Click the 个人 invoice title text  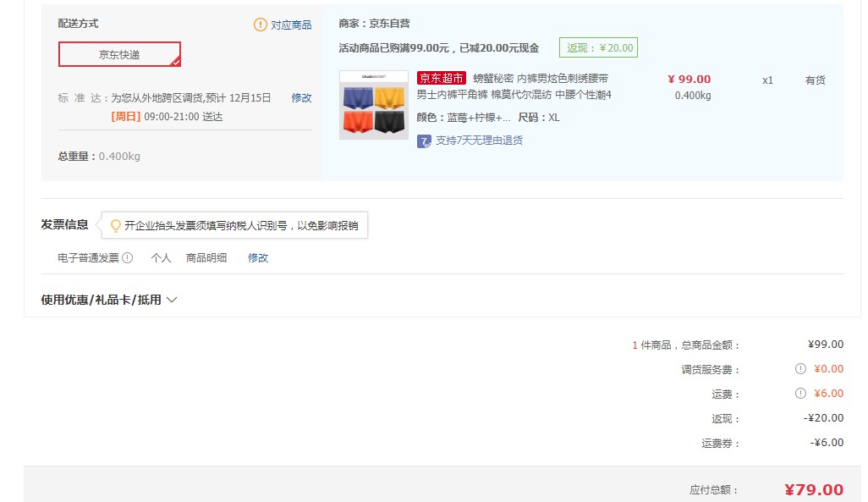click(161, 257)
